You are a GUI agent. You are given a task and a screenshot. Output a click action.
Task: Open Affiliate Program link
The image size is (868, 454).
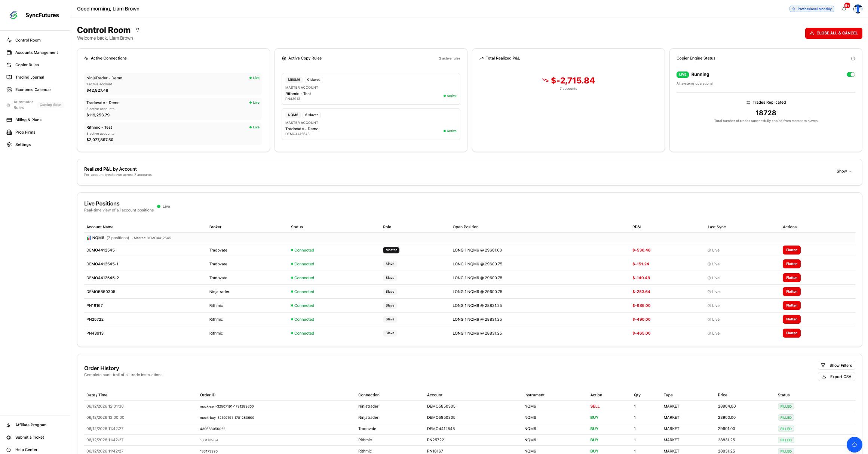coord(31,425)
